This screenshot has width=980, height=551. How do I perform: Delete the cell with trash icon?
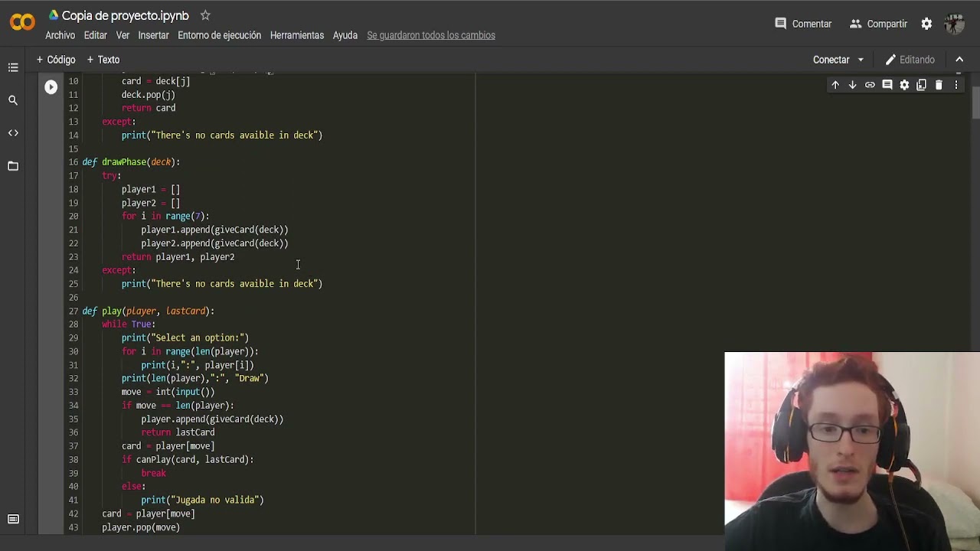click(x=939, y=85)
